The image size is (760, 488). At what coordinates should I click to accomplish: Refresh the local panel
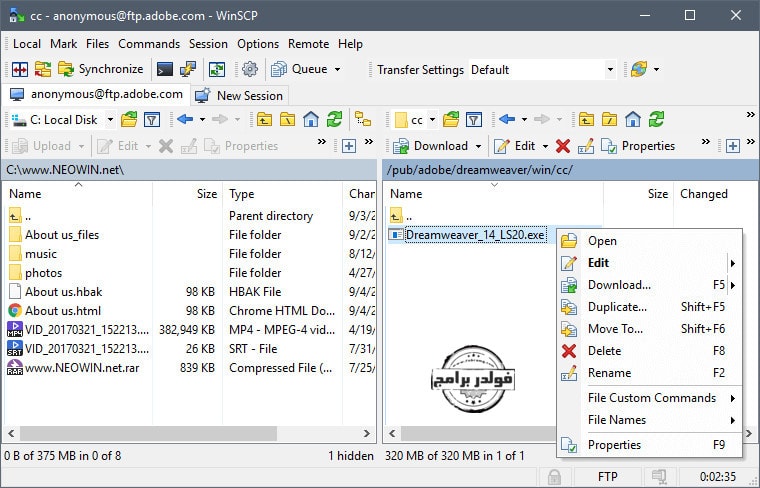point(334,119)
